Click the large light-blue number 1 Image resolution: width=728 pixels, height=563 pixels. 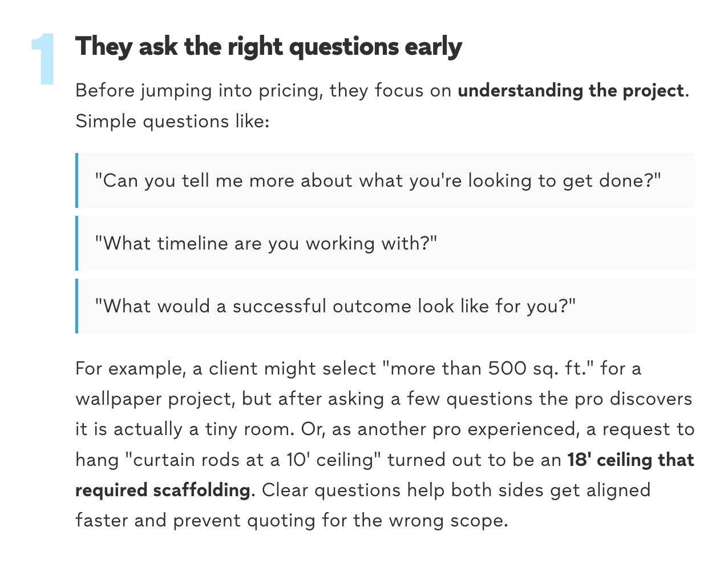point(43,59)
